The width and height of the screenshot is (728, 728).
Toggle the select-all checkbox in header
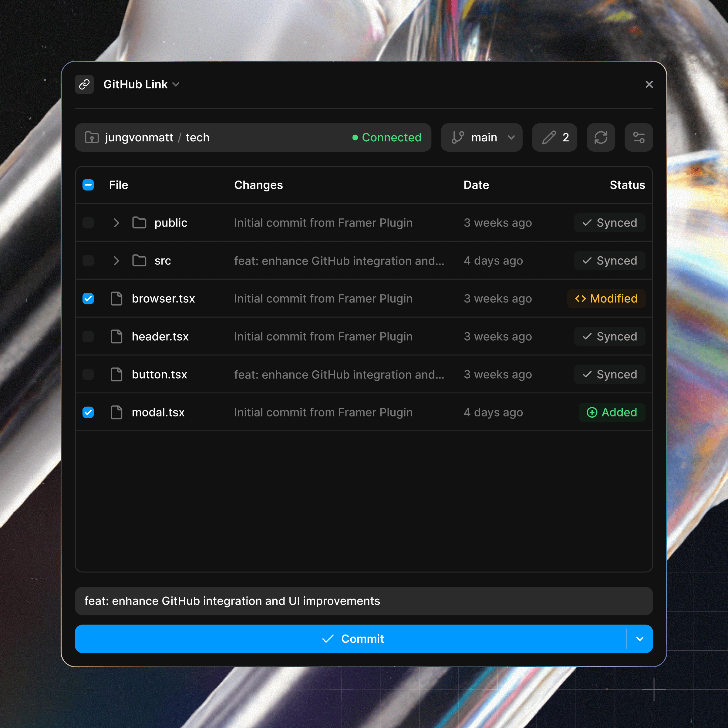88,185
